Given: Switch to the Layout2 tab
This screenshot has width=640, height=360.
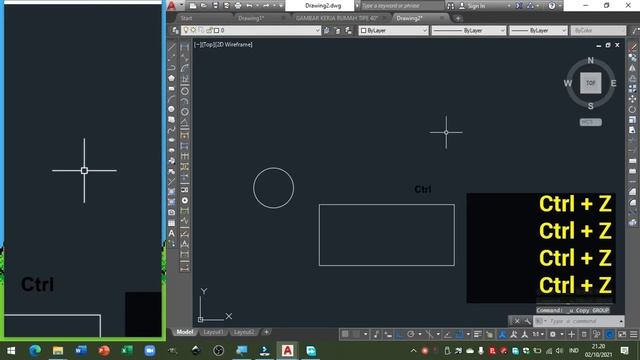Looking at the screenshot, I should click(x=244, y=332).
